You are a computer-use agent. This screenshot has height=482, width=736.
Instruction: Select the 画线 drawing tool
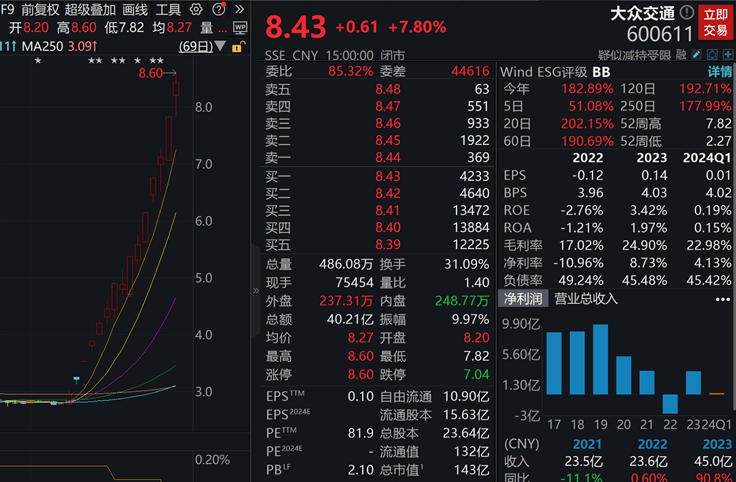135,10
